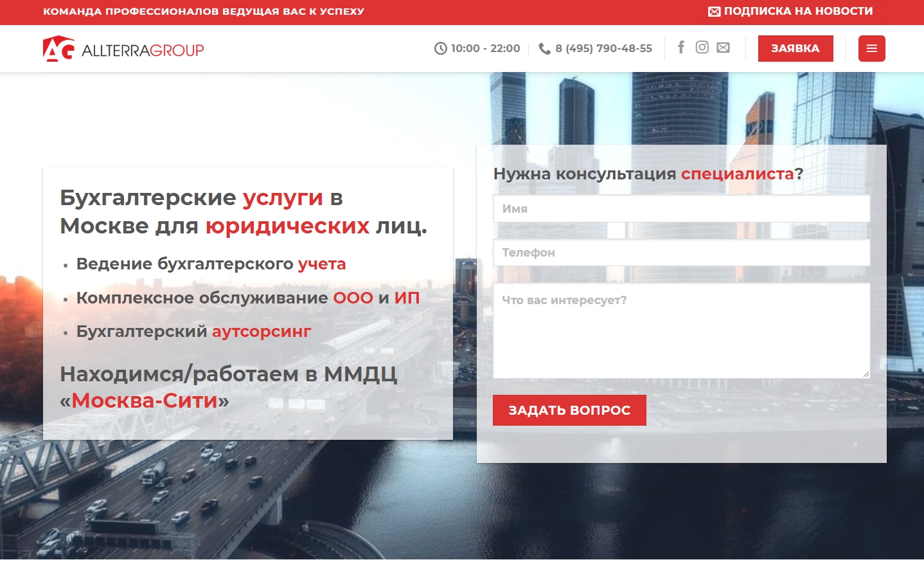Click the clock icon by working hours
This screenshot has height=562, width=924.
[440, 48]
